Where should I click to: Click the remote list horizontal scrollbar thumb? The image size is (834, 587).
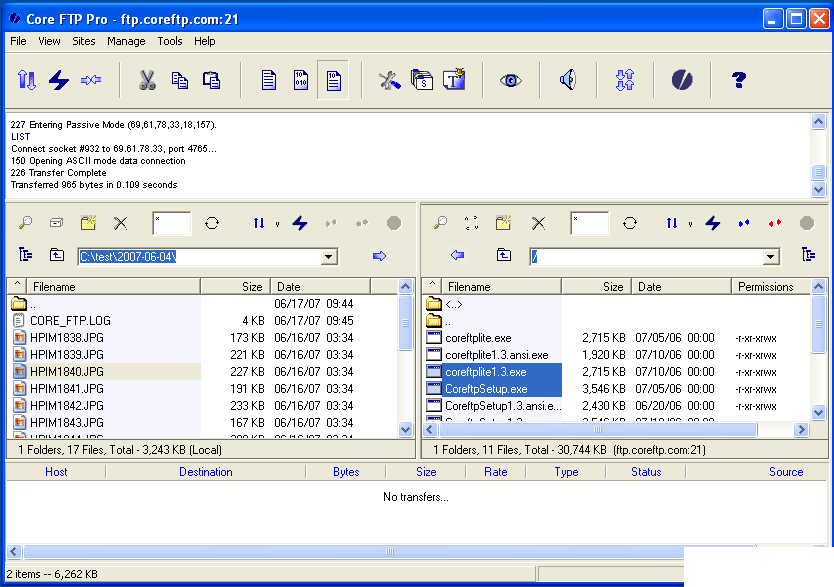598,430
